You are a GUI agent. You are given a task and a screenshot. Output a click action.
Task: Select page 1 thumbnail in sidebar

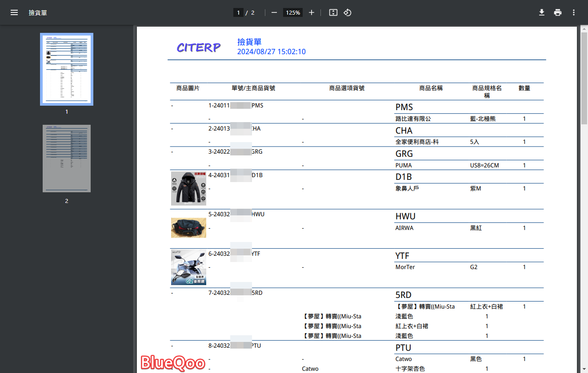(67, 69)
